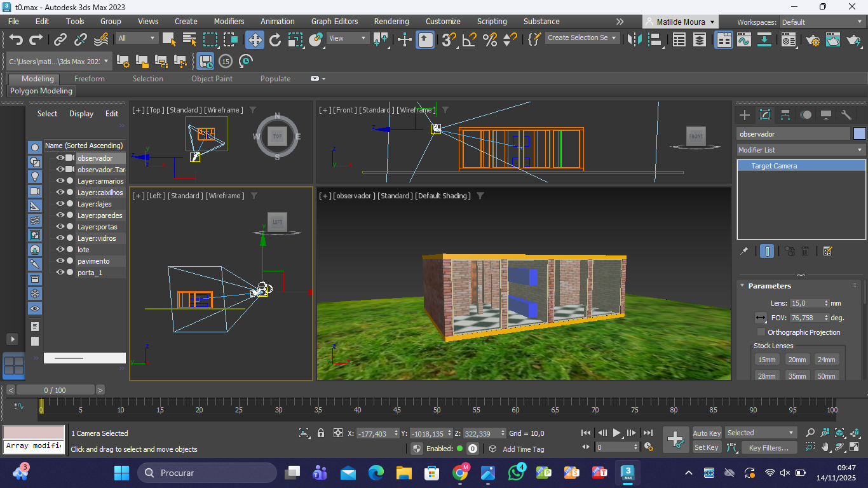Choose the 35mm stock lens button
Screen dimensions: 868x488
(x=797, y=376)
